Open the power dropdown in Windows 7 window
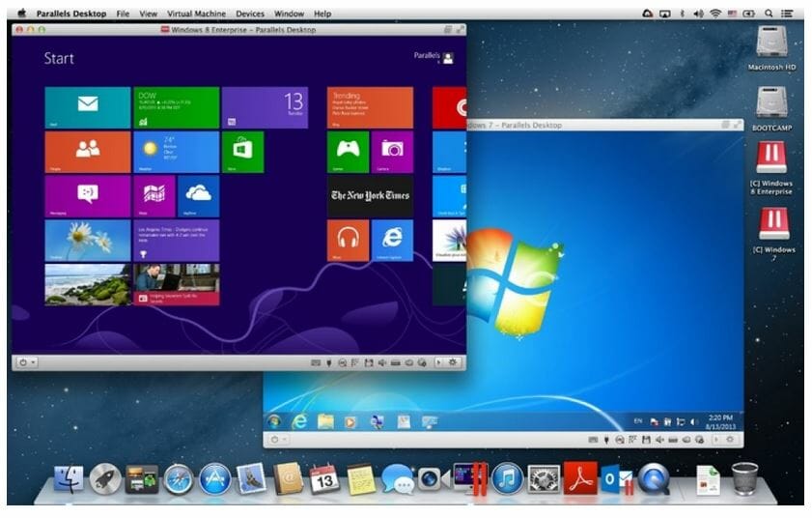 [x=277, y=439]
